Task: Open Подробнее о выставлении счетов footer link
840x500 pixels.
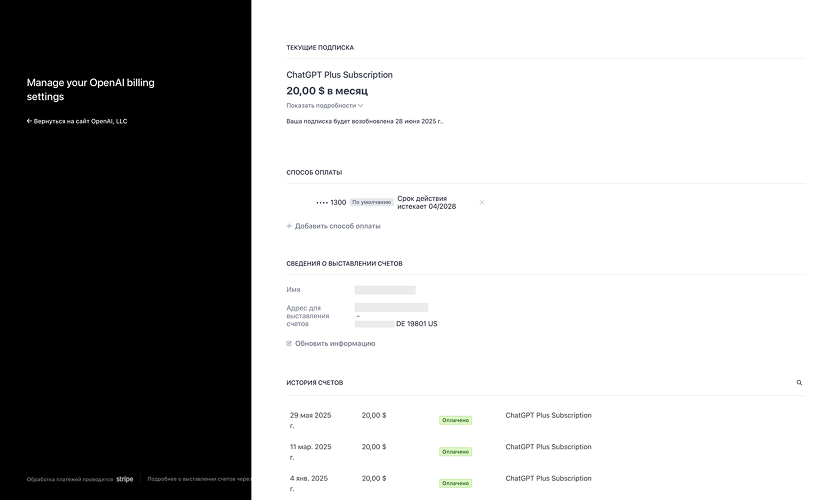Action: [x=199, y=479]
